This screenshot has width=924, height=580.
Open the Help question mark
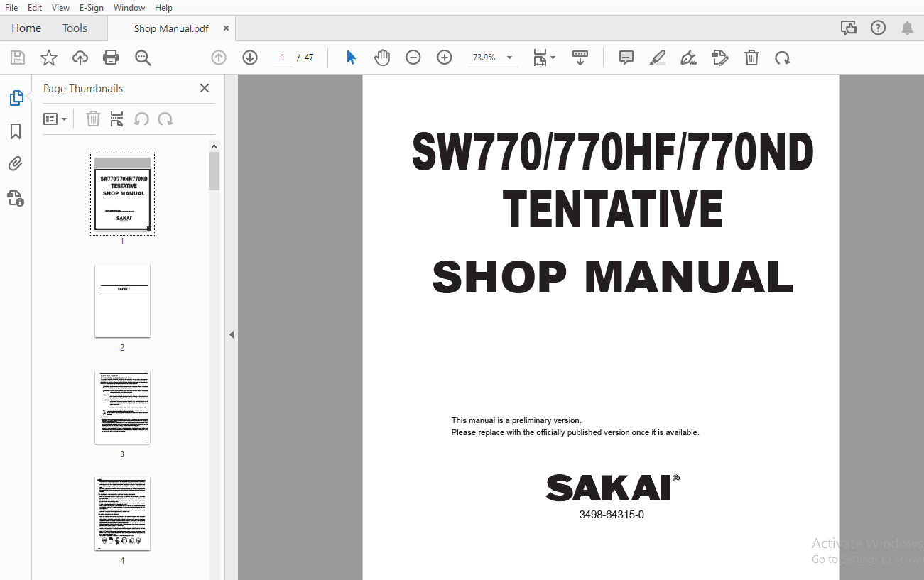point(879,28)
